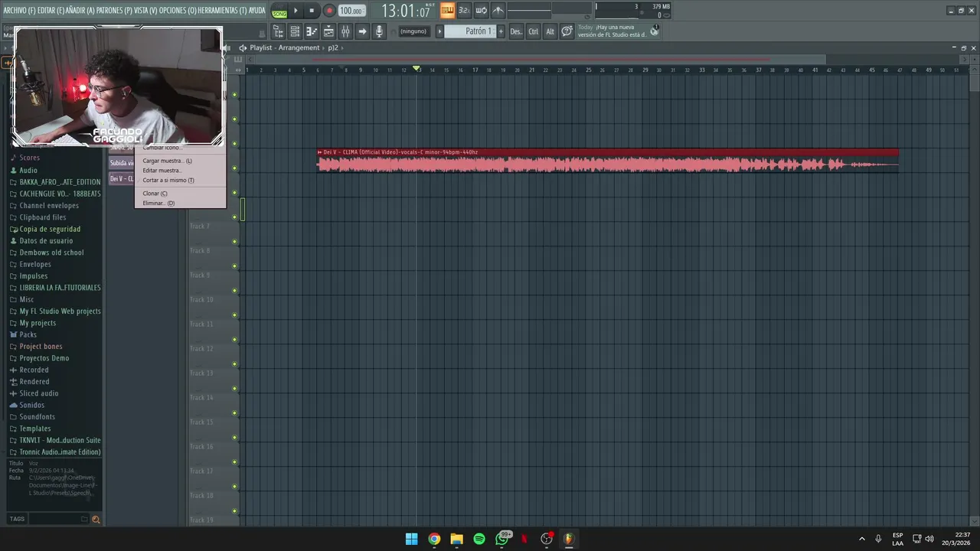Open the (ninguno) dropdown selector

pyautogui.click(x=413, y=31)
